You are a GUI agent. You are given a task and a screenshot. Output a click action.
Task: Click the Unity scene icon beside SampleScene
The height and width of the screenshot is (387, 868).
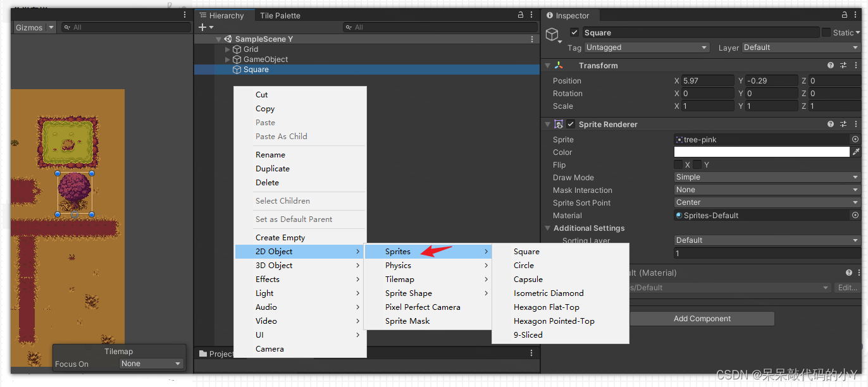[228, 39]
